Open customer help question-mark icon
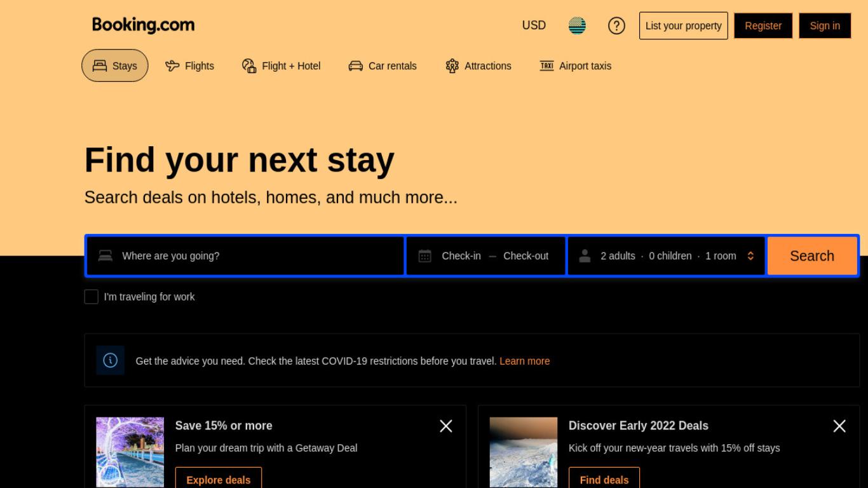This screenshot has height=488, width=868. coord(616,25)
